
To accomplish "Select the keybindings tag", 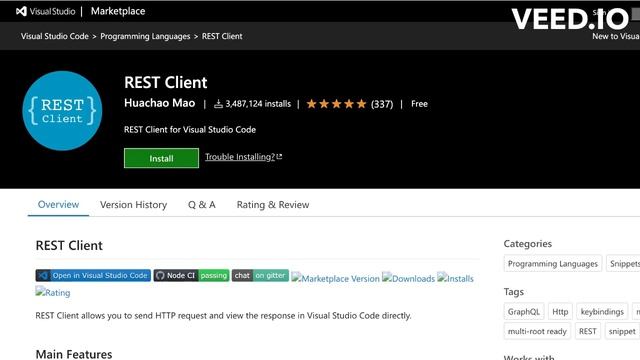I will 602,312.
